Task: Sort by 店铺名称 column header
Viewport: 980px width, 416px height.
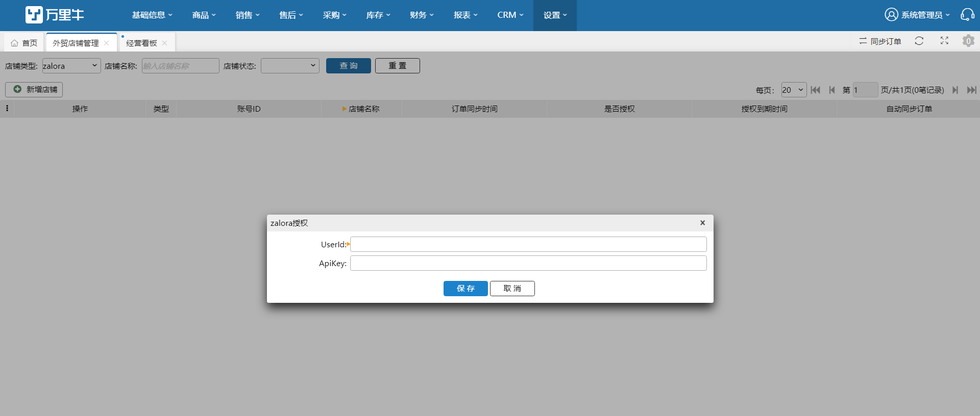Action: (x=361, y=109)
